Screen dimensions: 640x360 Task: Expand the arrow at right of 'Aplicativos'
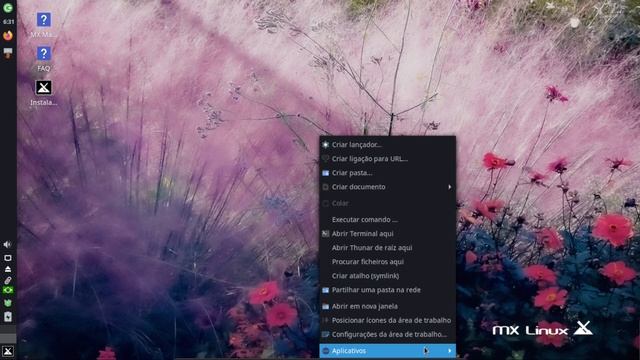[x=450, y=351]
